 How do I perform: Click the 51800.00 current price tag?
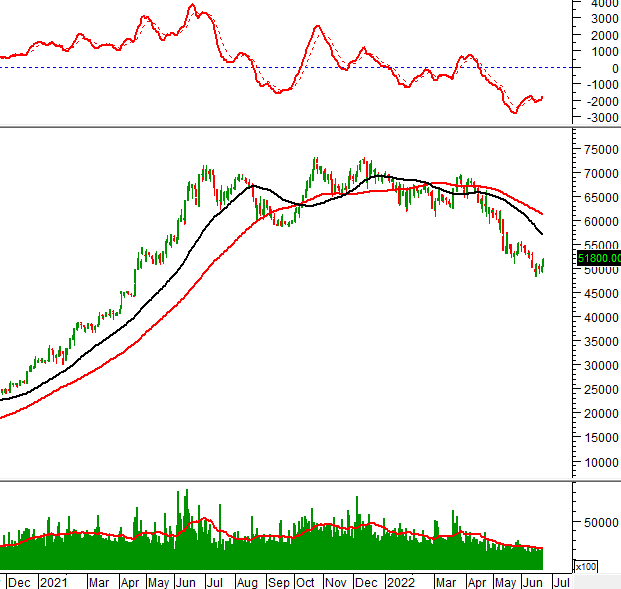(599, 257)
